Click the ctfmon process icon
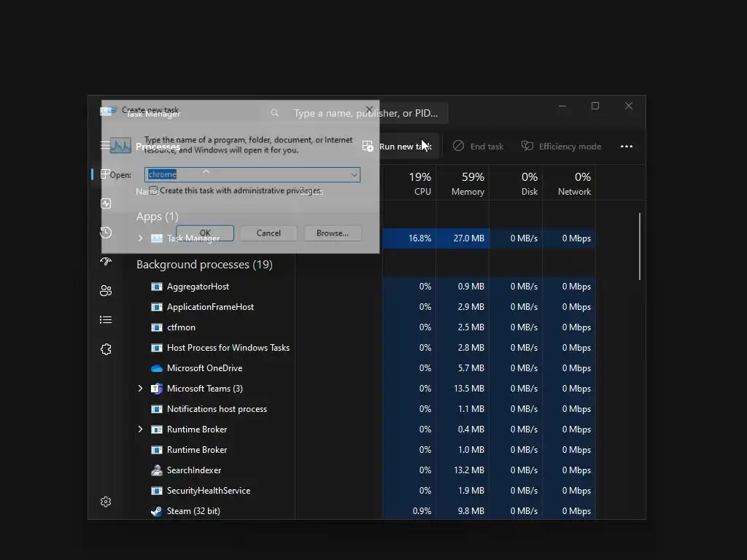Viewport: 747px width, 560px height. click(x=156, y=327)
